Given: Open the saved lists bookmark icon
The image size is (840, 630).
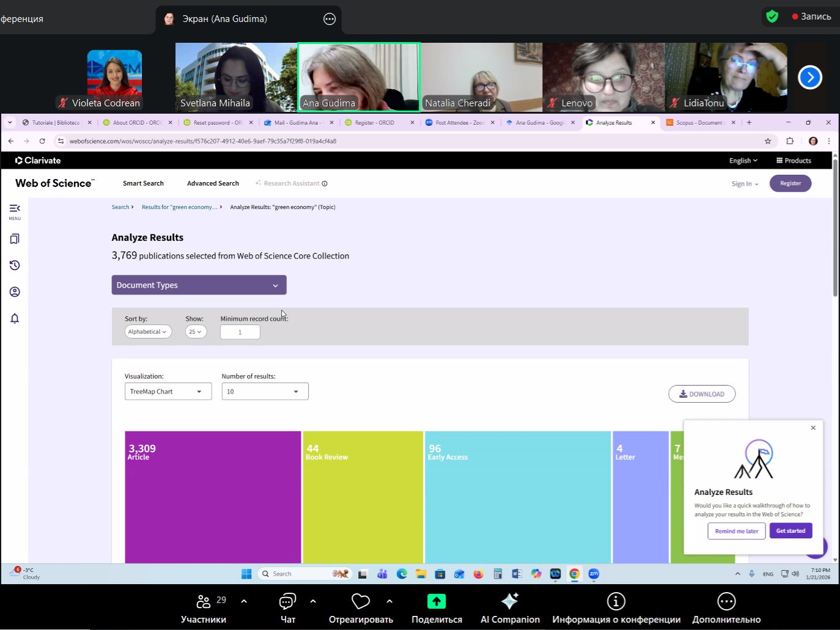Looking at the screenshot, I should click(x=15, y=239).
